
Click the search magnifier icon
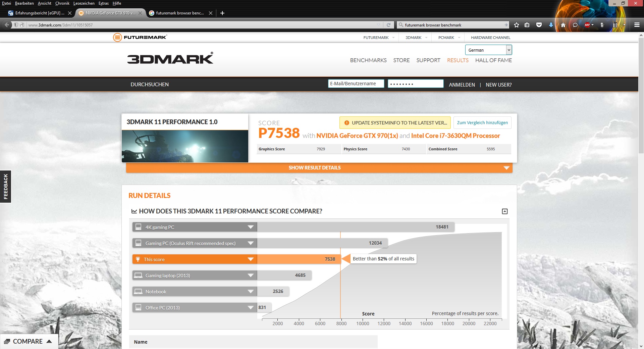point(401,25)
